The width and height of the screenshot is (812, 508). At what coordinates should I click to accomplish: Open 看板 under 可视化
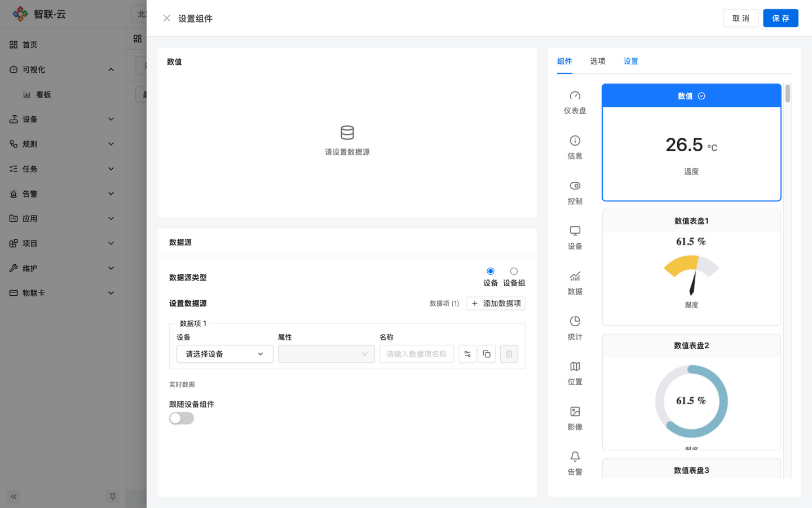[63, 94]
